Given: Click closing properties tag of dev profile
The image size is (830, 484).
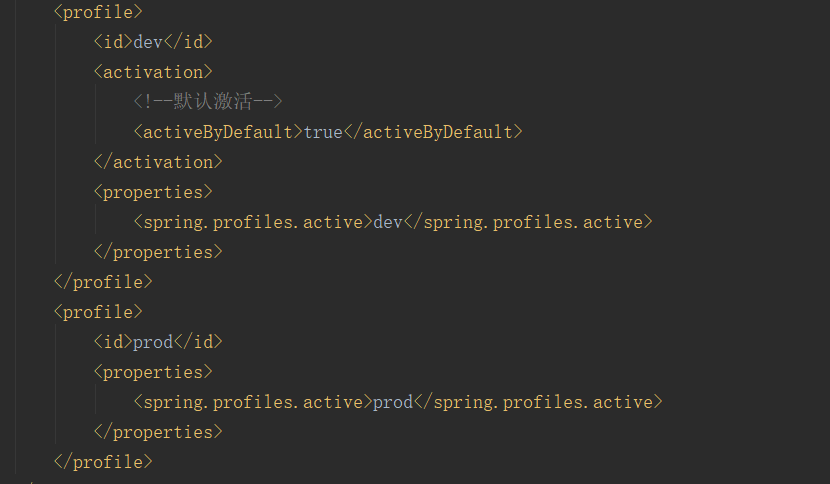Looking at the screenshot, I should pos(158,252).
